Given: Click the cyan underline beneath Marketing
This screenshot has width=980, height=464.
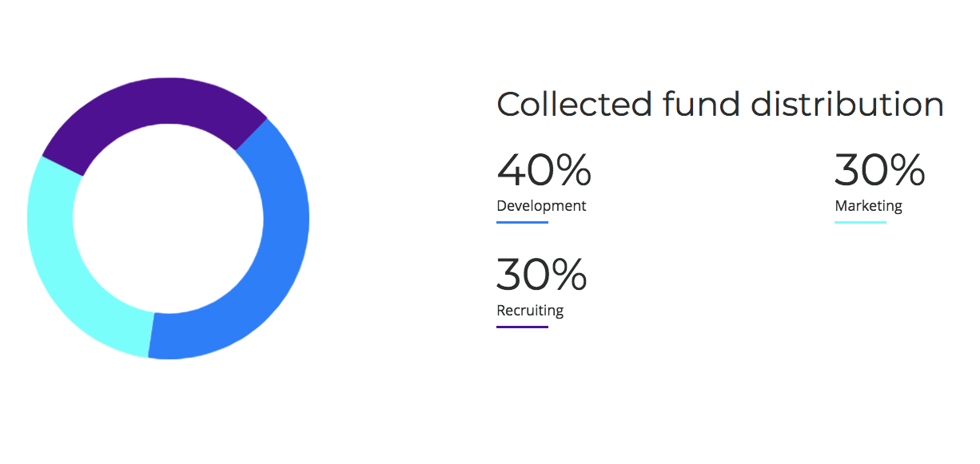Looking at the screenshot, I should click(x=860, y=222).
